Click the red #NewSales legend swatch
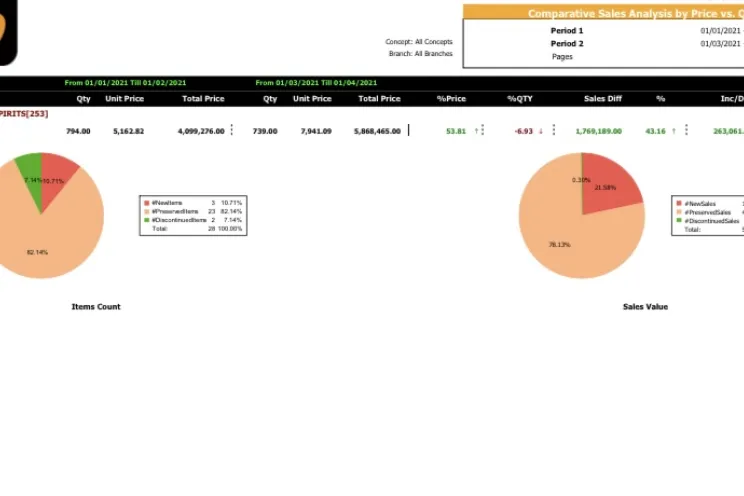The width and height of the screenshot is (744, 496). (x=679, y=203)
